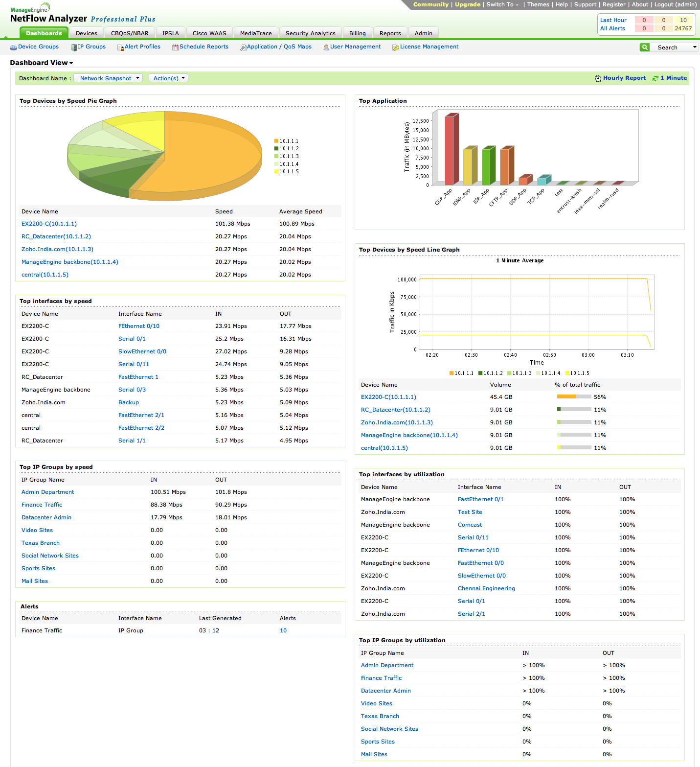
Task: Click the User Management icon
Action: click(326, 47)
